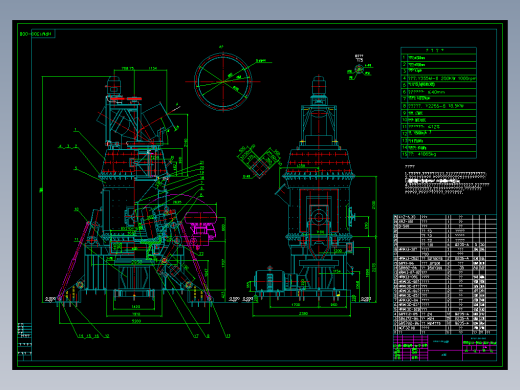Select callout number 17 below left view
Image resolution: width=520 pixels, height=390 pixels.
(x=196, y=336)
